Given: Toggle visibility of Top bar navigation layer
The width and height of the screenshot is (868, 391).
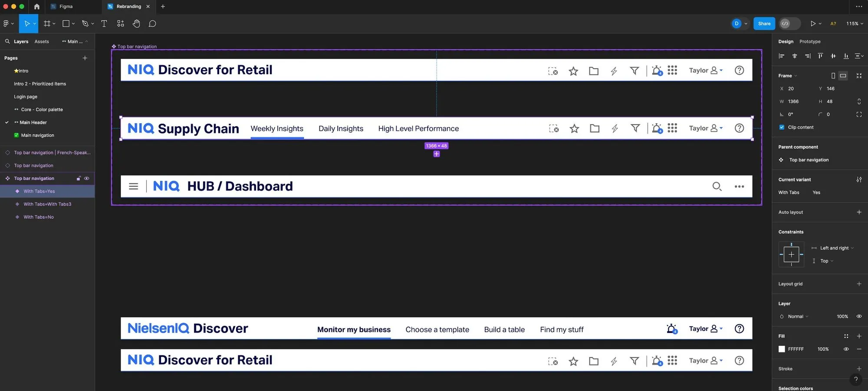Looking at the screenshot, I should click(x=86, y=178).
